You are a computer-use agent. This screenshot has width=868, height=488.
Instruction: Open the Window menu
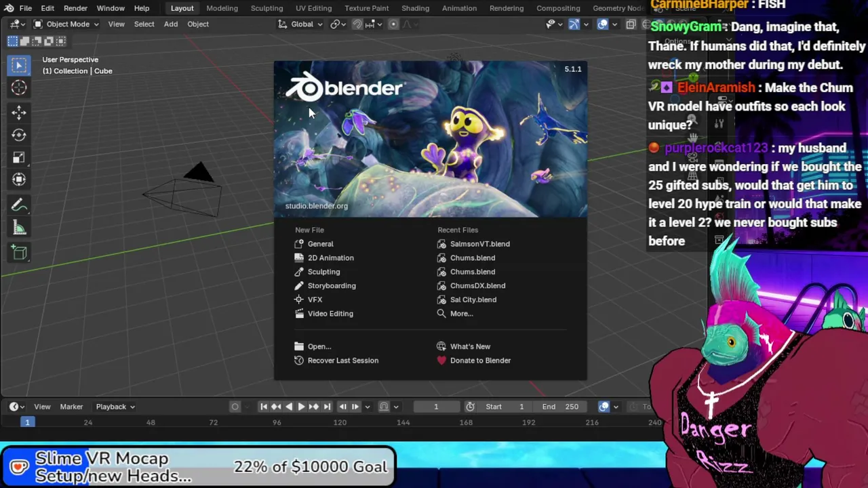(111, 8)
